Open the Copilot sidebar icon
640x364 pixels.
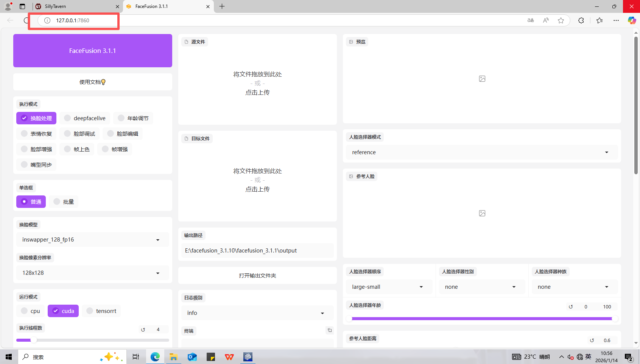[x=632, y=20]
